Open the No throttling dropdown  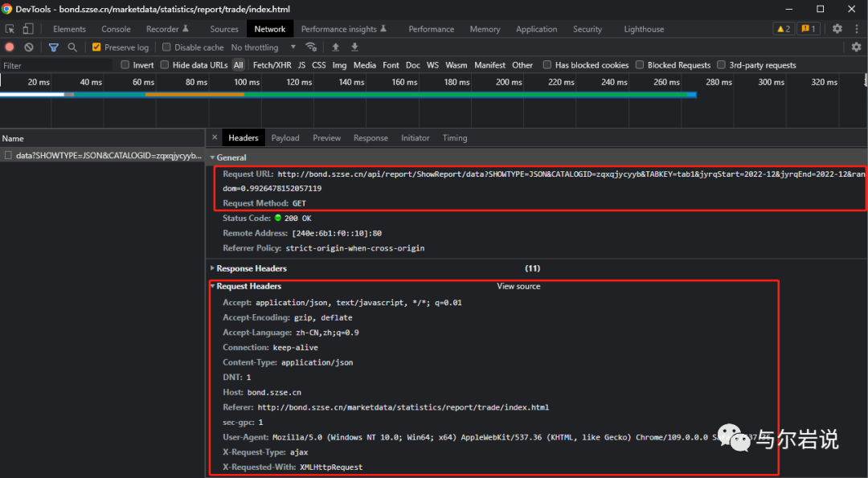point(263,47)
